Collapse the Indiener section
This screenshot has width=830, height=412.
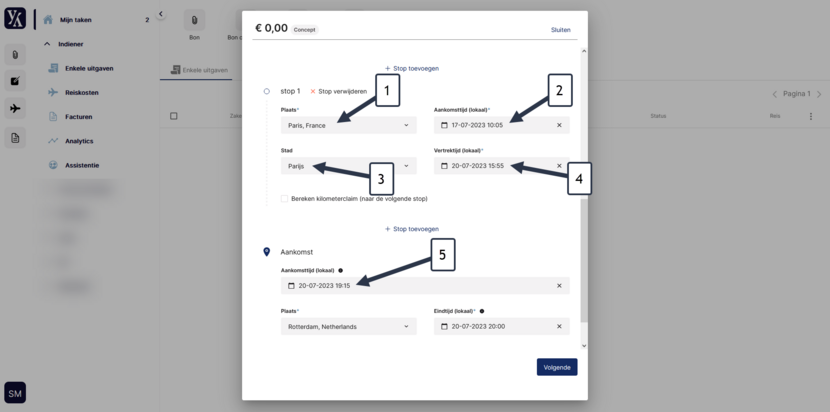click(x=47, y=44)
